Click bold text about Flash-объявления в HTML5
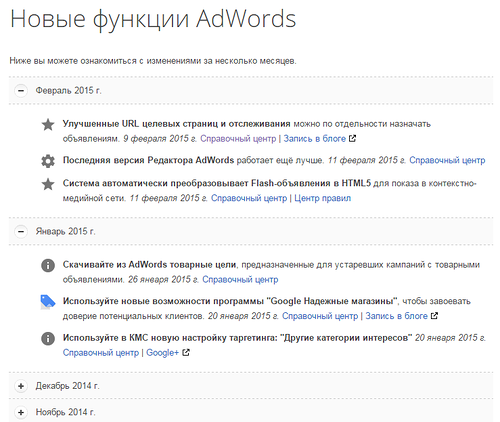The image size is (500, 422). click(x=217, y=183)
